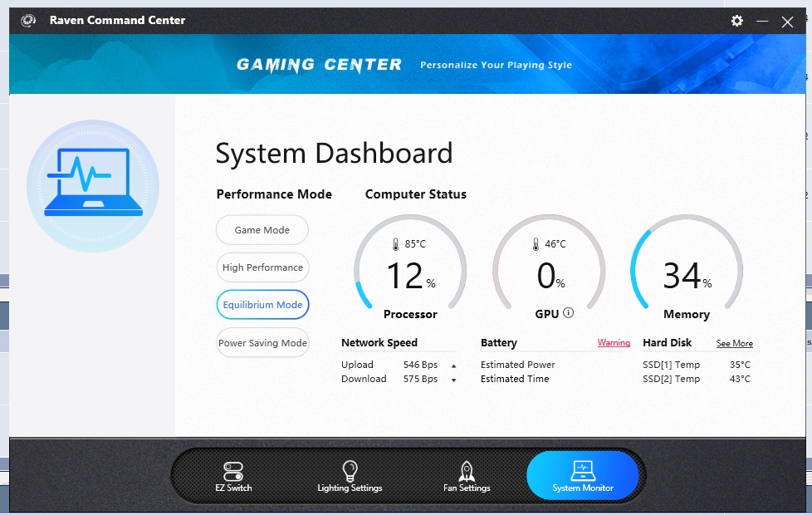
Task: Open Fan Settings tab
Action: (467, 477)
